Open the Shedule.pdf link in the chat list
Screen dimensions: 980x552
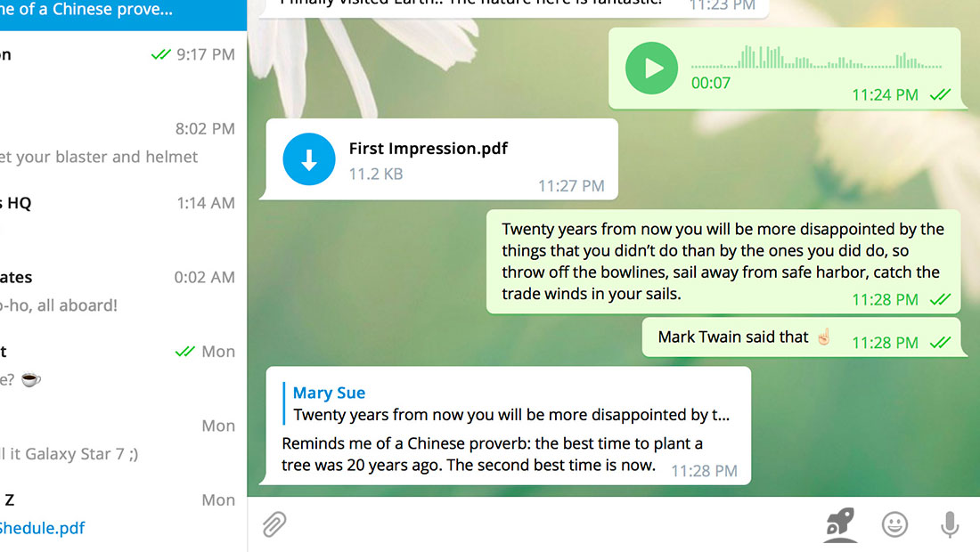[x=43, y=528]
